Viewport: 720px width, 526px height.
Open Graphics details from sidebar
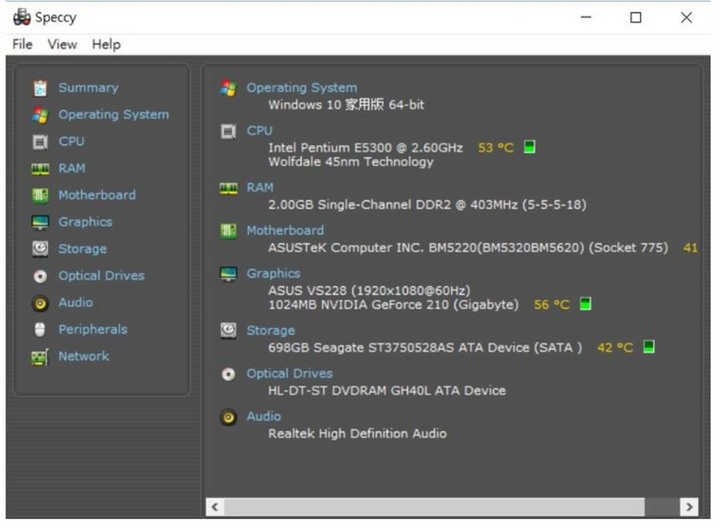pyautogui.click(x=85, y=222)
